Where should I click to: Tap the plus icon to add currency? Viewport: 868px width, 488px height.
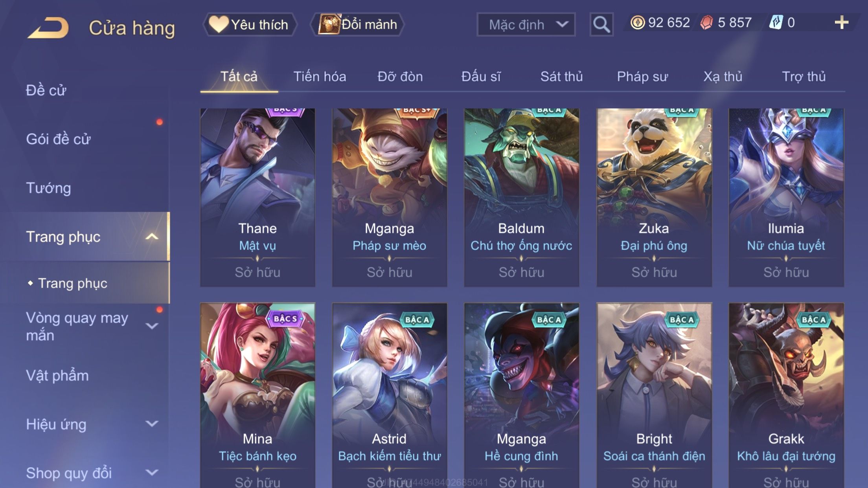(x=841, y=22)
